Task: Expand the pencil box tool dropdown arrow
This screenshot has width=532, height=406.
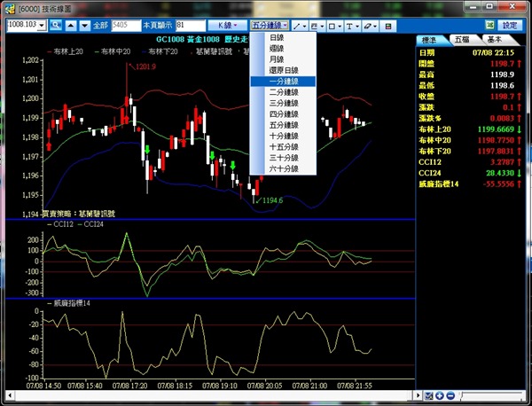Action: tap(323, 26)
